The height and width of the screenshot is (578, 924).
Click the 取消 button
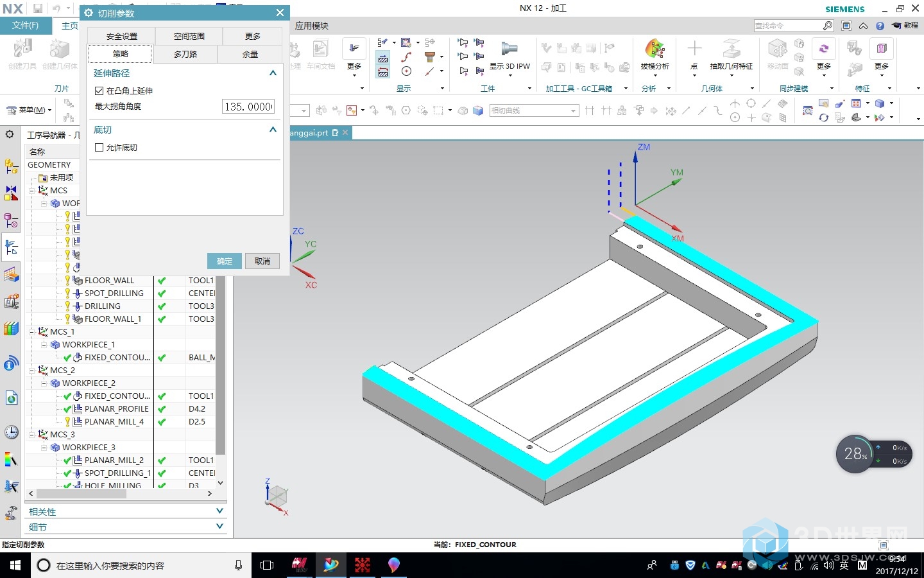coord(262,261)
